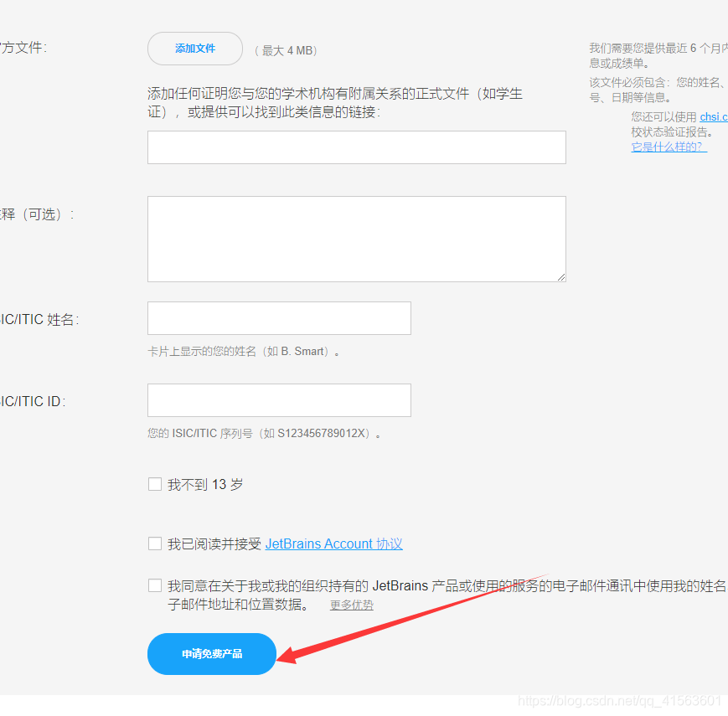
Task: Open the JetBrains Account 协议 link
Action: [333, 543]
